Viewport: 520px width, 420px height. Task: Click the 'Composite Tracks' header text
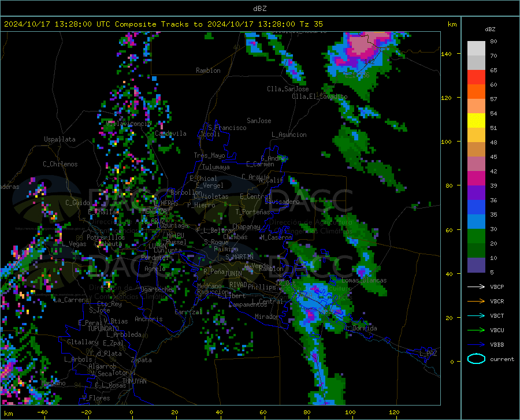click(152, 24)
